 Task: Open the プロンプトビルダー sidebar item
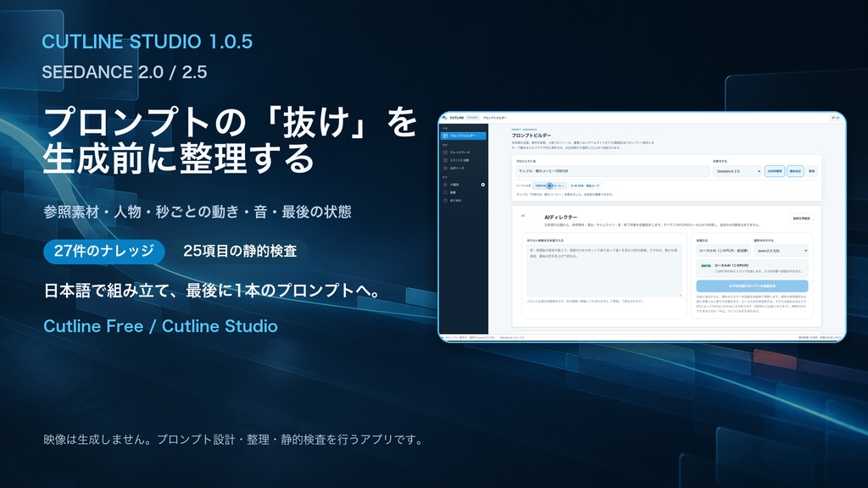(x=464, y=136)
